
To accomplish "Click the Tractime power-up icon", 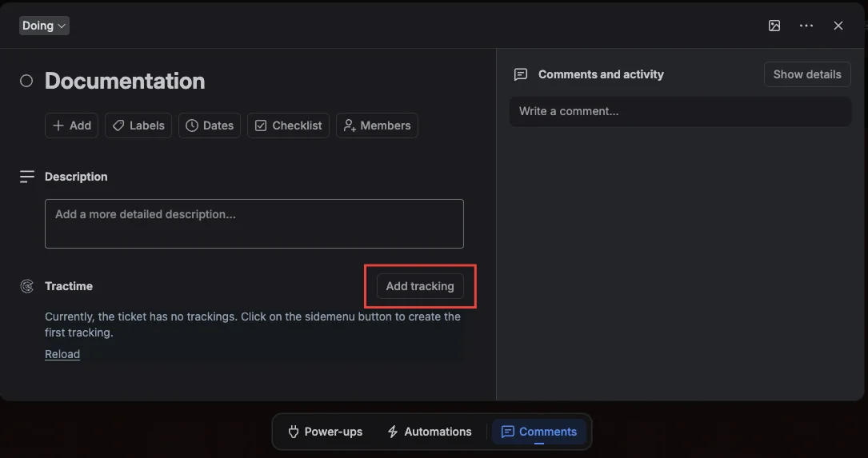I will coord(26,286).
